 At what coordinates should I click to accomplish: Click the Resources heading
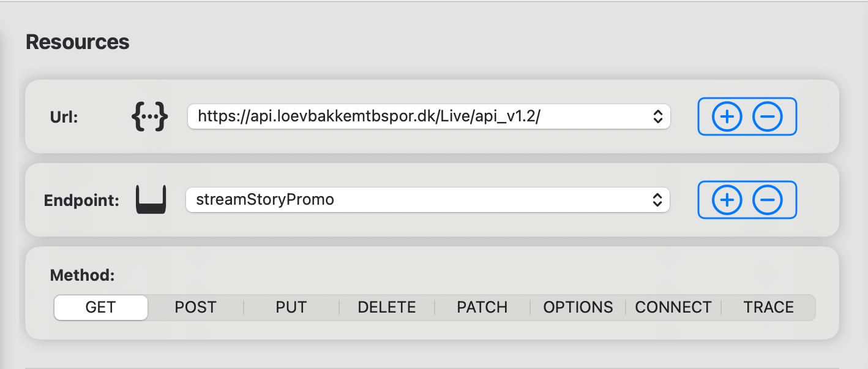(x=78, y=42)
